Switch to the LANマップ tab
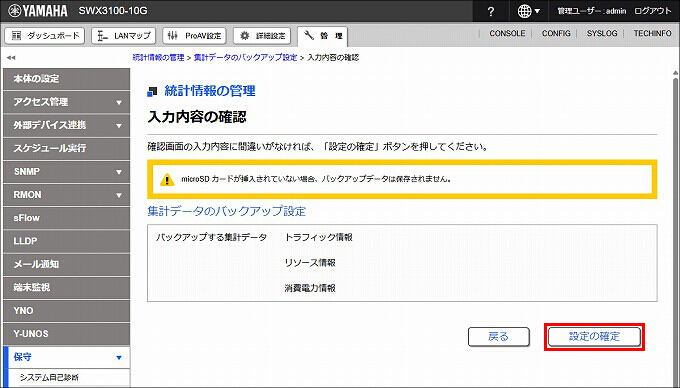The image size is (680, 388). click(124, 36)
